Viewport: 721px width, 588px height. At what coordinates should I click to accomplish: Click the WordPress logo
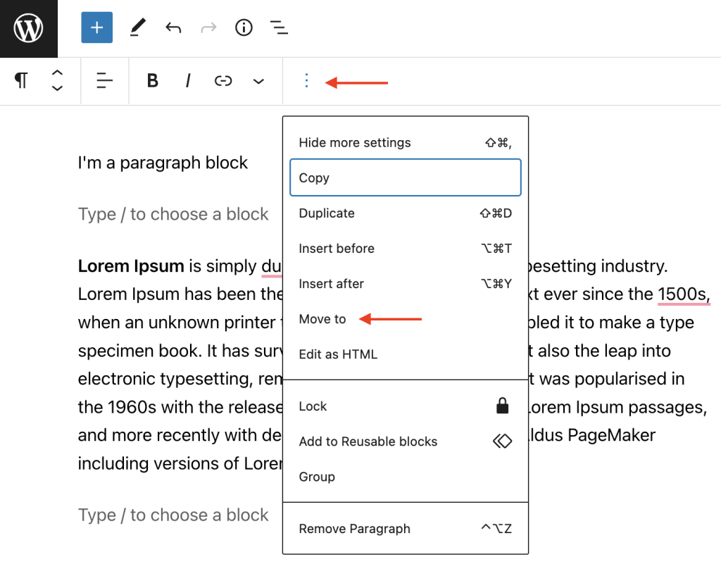28,28
